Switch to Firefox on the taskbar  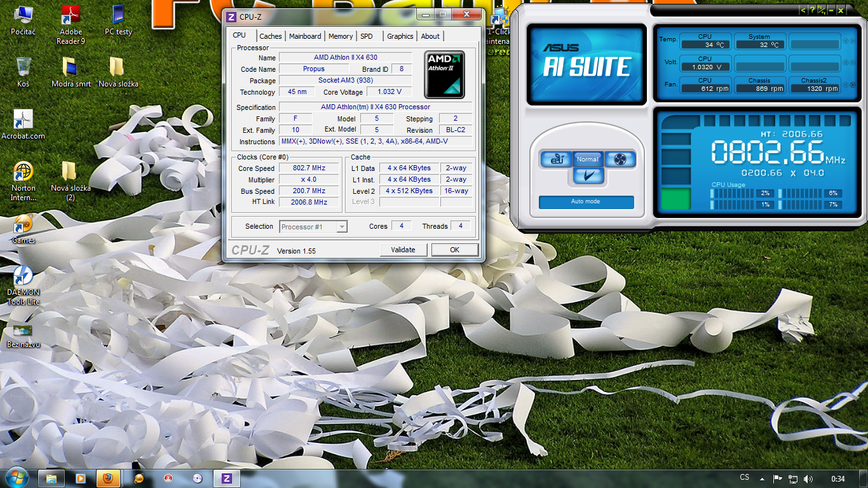click(110, 478)
